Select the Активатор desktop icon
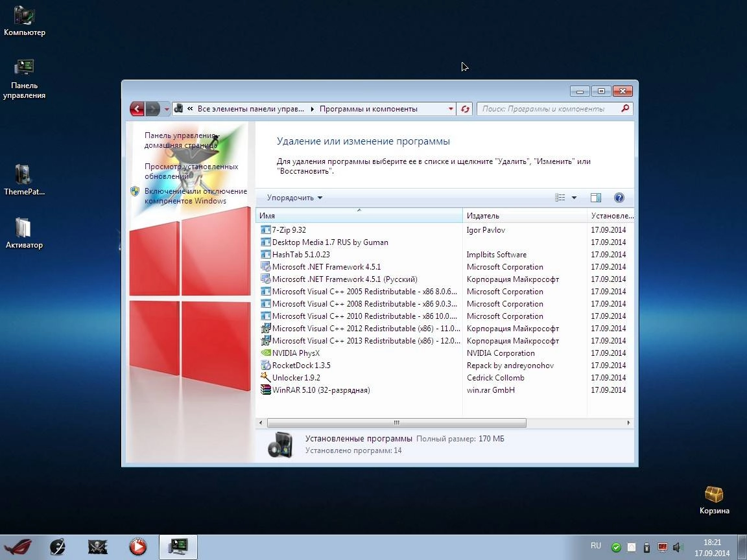747x560 pixels. 24,233
